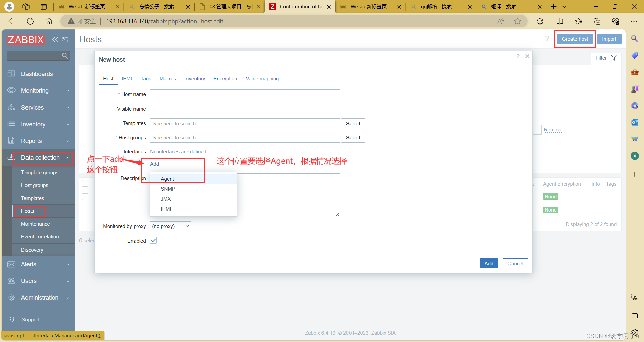The height and width of the screenshot is (342, 644).
Task: Choose SNMP from interface list
Action: point(194,189)
